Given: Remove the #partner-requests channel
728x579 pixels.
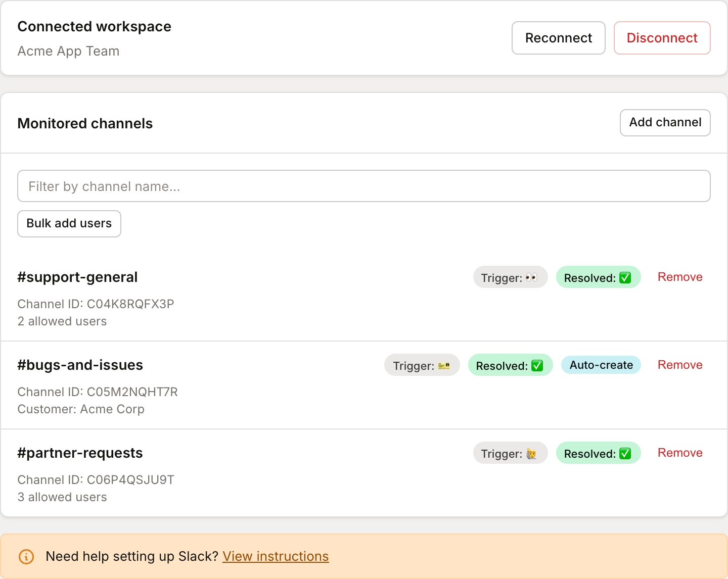Looking at the screenshot, I should [680, 453].
